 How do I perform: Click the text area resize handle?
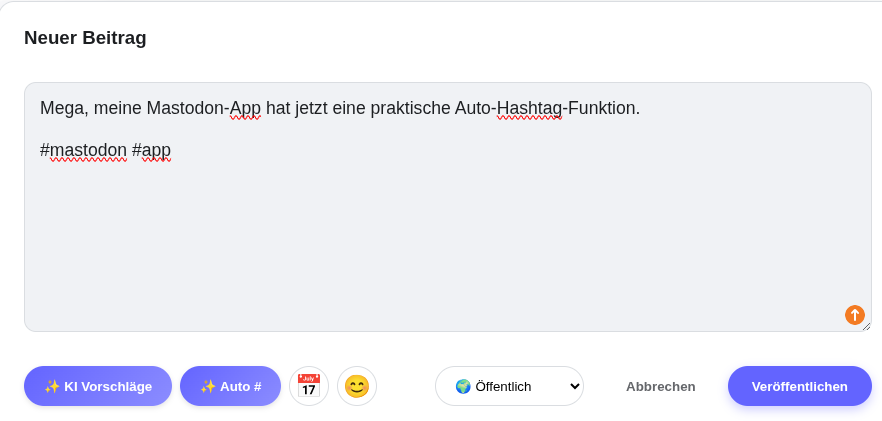(866, 326)
